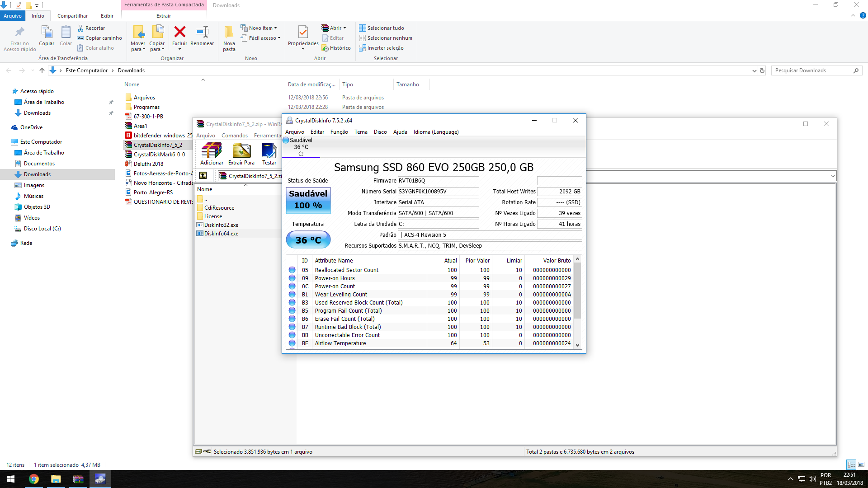This screenshot has width=868, height=488.
Task: Select OneDrive in the navigation pane
Action: tap(31, 127)
